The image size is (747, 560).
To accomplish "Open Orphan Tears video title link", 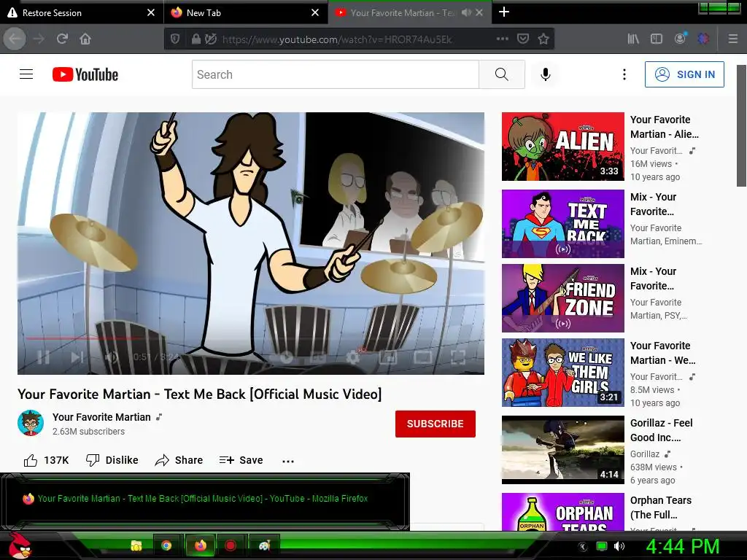I will [x=661, y=507].
